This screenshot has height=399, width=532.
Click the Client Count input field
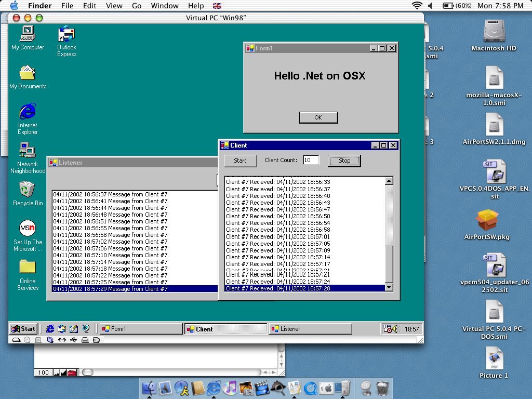[311, 160]
